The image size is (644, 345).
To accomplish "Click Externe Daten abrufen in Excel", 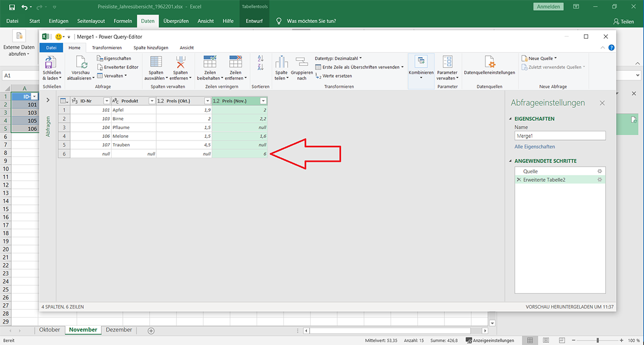I will 20,44.
